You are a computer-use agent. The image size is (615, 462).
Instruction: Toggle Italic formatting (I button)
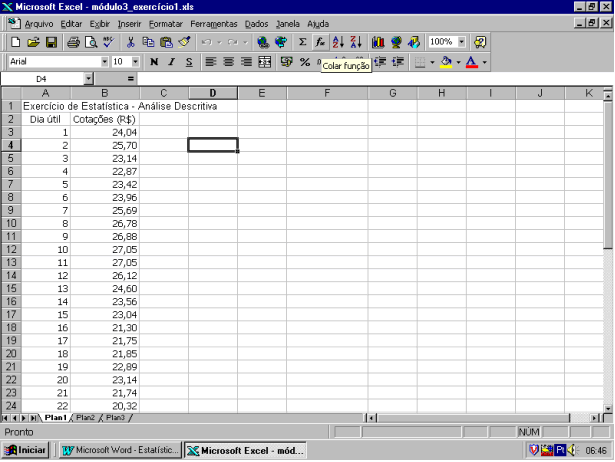[x=171, y=62]
